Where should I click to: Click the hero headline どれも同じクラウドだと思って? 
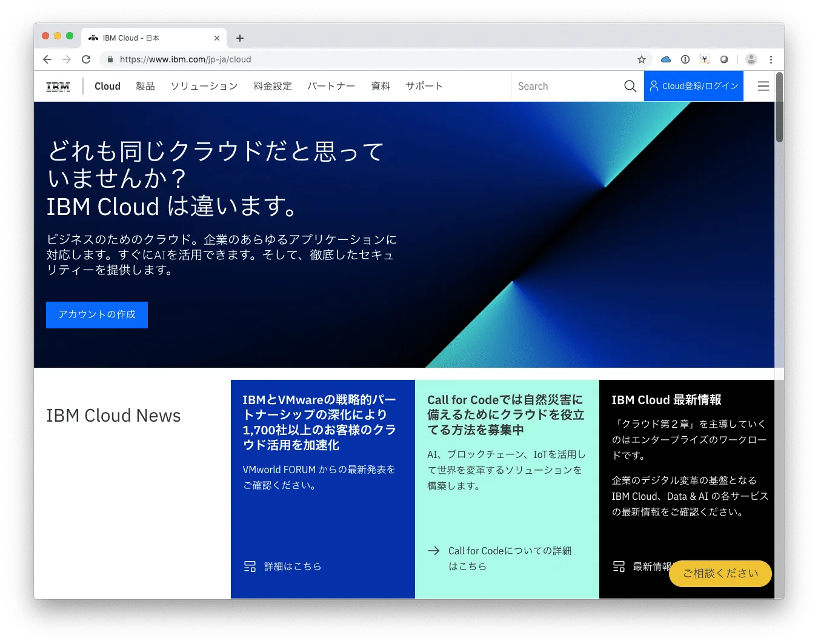pyautogui.click(x=216, y=151)
